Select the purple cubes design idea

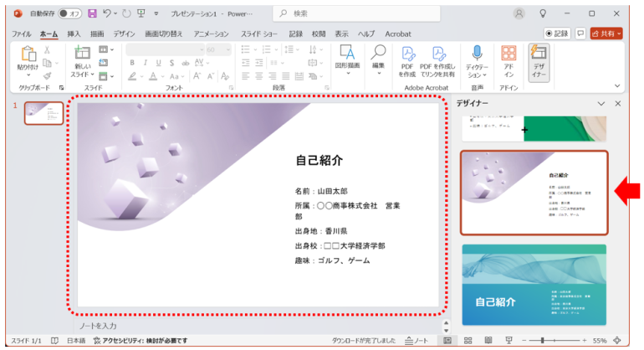(x=534, y=193)
